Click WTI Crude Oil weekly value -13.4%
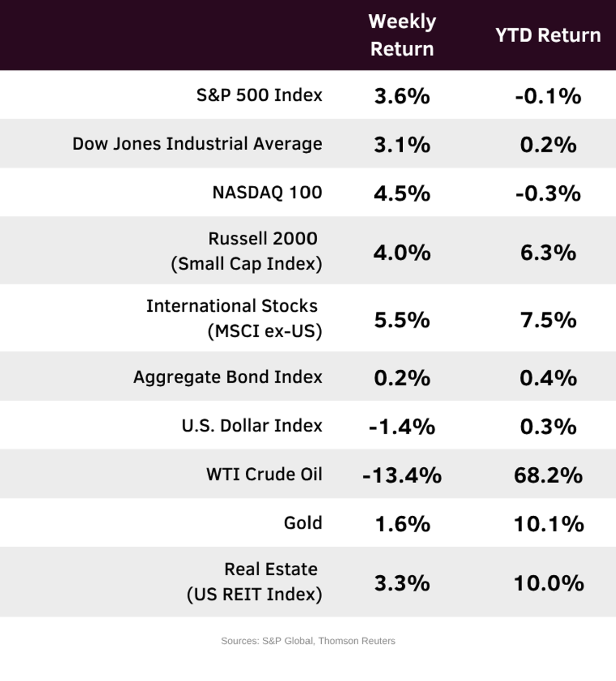 (402, 475)
